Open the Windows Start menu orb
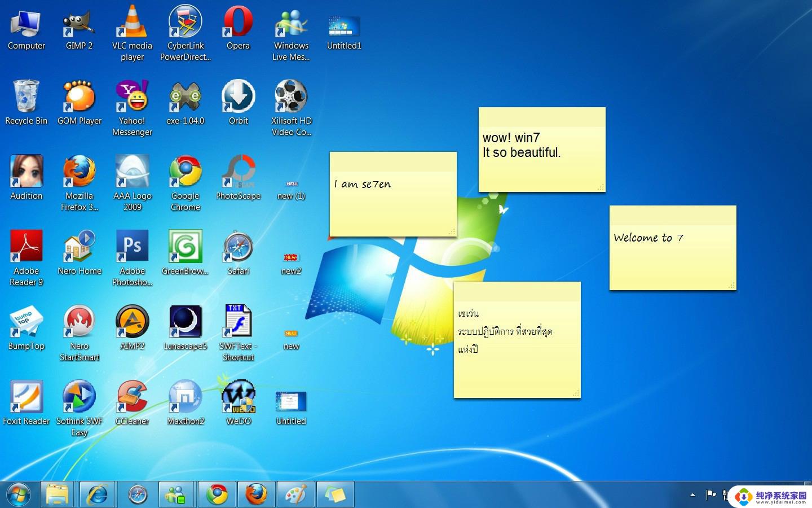Image resolution: width=812 pixels, height=508 pixels. 19,495
